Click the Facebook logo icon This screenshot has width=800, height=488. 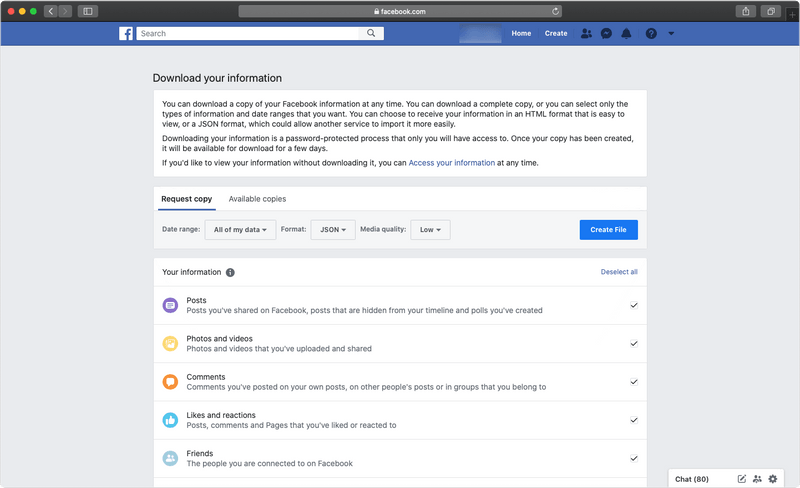(126, 33)
